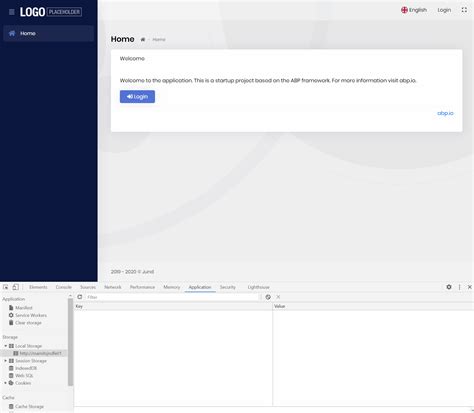The width and height of the screenshot is (474, 413).
Task: Open DevTools more options menu
Action: coord(459,287)
